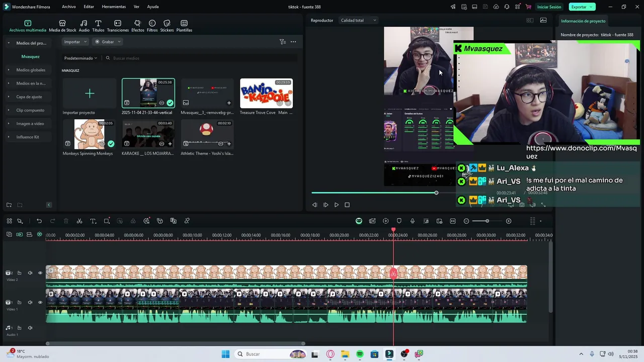
Task: Lock the Audio 1 track
Action: [x=20, y=328]
